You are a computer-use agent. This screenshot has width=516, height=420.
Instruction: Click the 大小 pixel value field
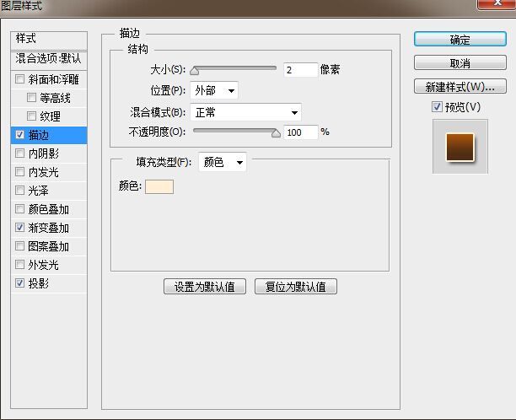click(300, 70)
